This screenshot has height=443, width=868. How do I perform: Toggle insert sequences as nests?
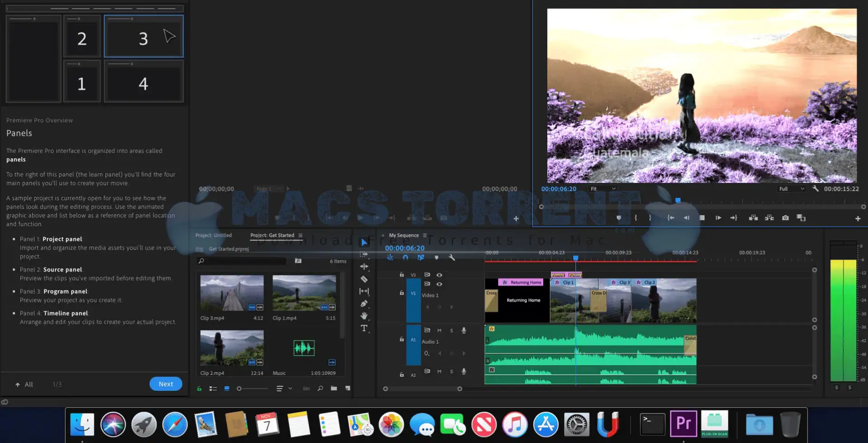[x=390, y=257]
